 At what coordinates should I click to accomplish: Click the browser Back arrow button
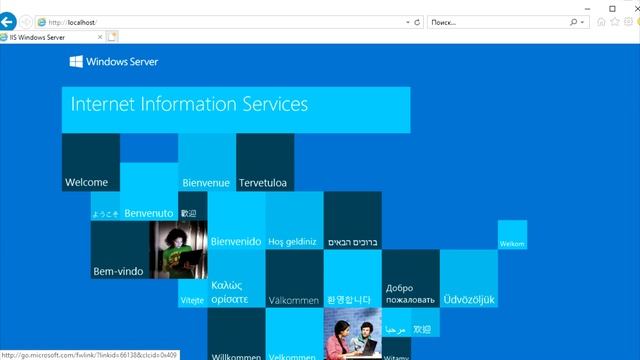pos(7,22)
